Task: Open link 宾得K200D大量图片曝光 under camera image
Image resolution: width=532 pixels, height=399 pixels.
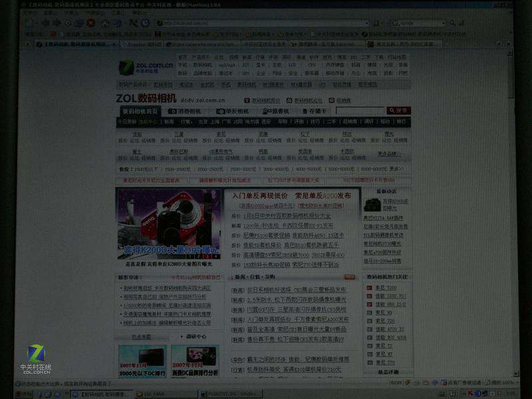Action: [169, 263]
